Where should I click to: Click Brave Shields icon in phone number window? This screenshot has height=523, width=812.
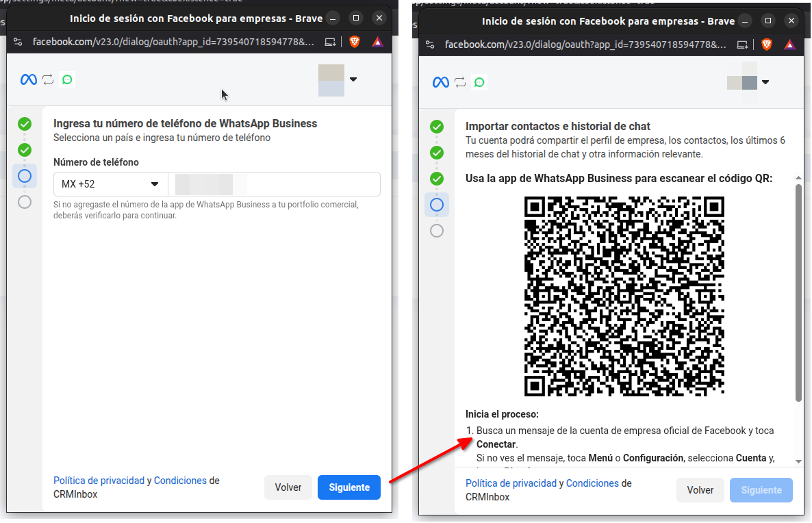pos(354,42)
